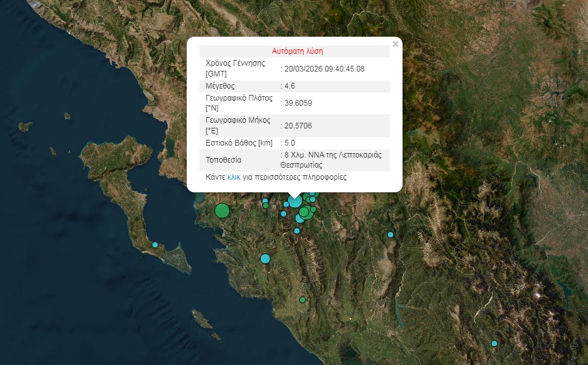Click the latitude value 39.6059
The image size is (588, 365).
[x=298, y=103]
